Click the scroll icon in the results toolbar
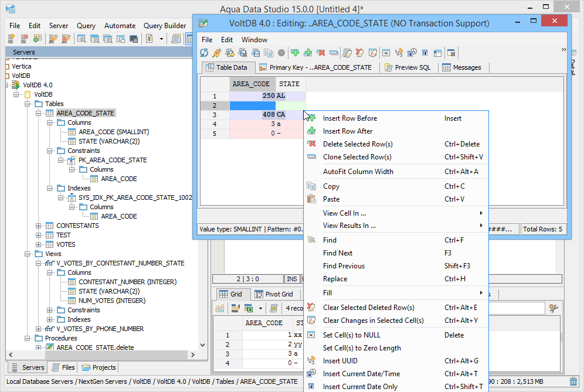Image resolution: width=584 pixels, height=392 pixels. click(x=274, y=308)
